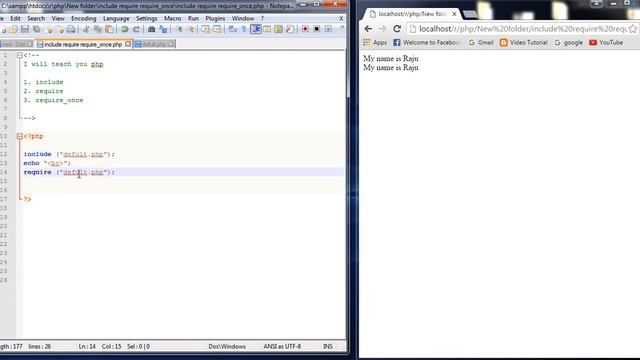Image resolution: width=640 pixels, height=360 pixels.
Task: Click the icon right of Indent guide
Action: 267,29
